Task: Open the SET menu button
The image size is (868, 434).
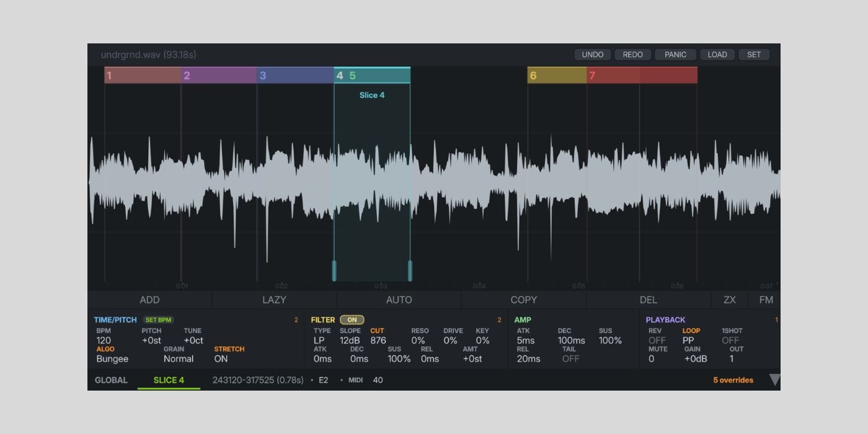Action: click(753, 55)
